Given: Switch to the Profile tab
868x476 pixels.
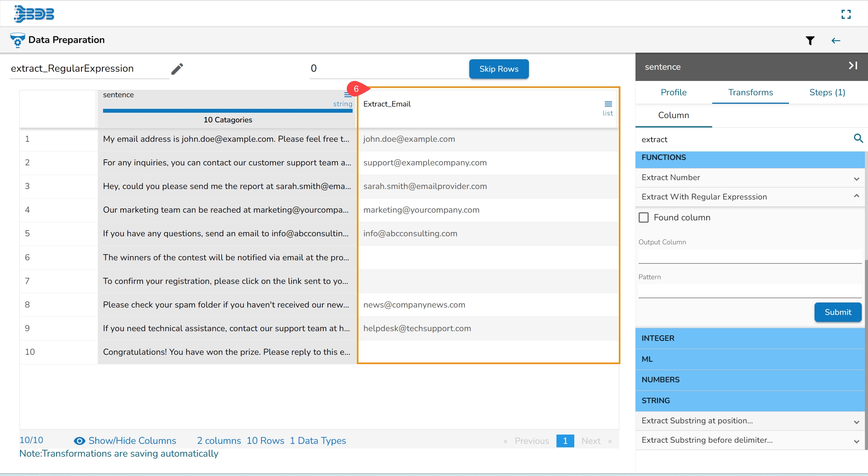Looking at the screenshot, I should (673, 93).
